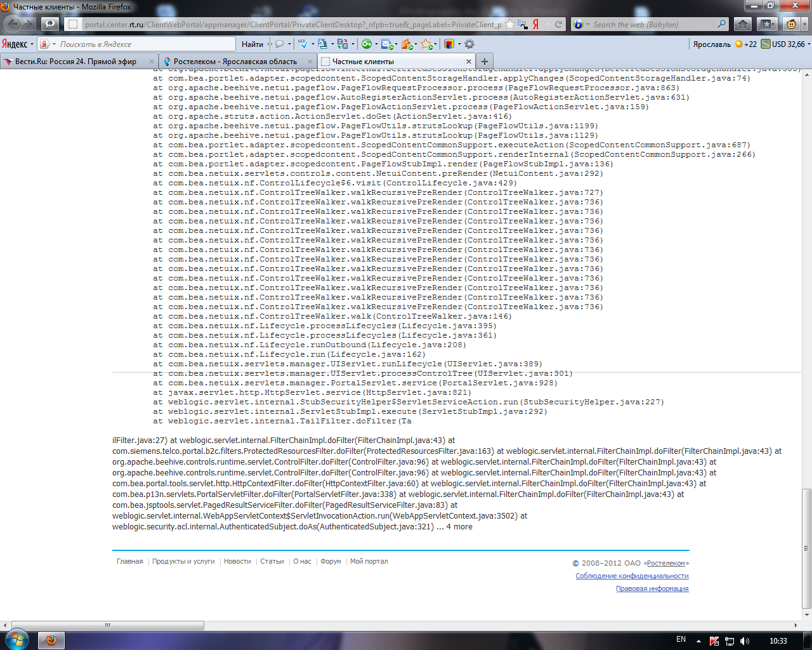This screenshot has height=650, width=812.
Task: Click the Правовая информация footer link
Action: (652, 588)
